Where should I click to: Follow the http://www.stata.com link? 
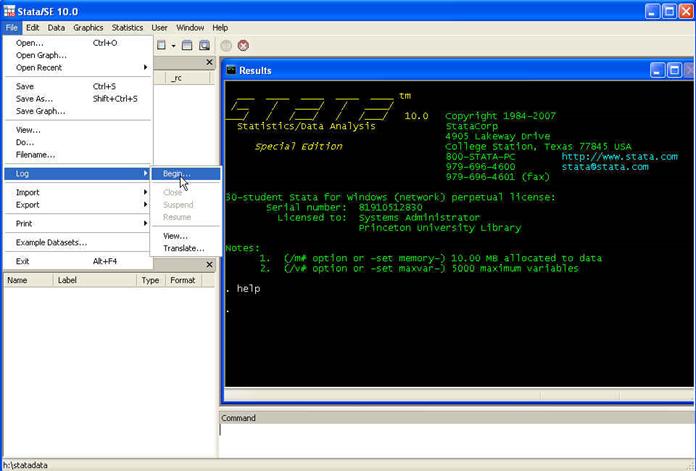[x=619, y=156]
